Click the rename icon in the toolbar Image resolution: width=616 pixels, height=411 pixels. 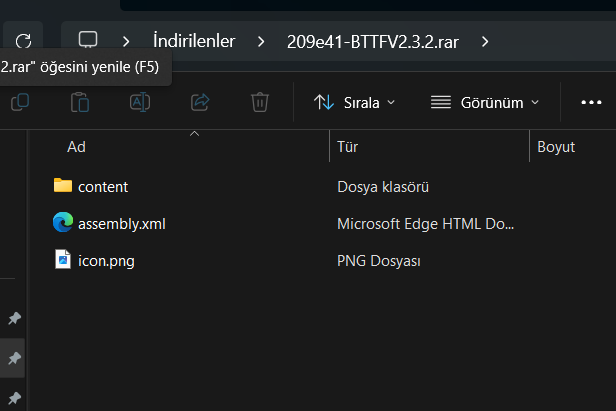coord(140,102)
